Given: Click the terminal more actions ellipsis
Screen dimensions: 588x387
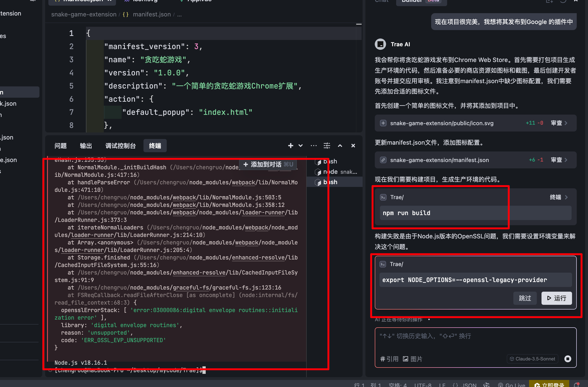Looking at the screenshot, I should click(313, 146).
